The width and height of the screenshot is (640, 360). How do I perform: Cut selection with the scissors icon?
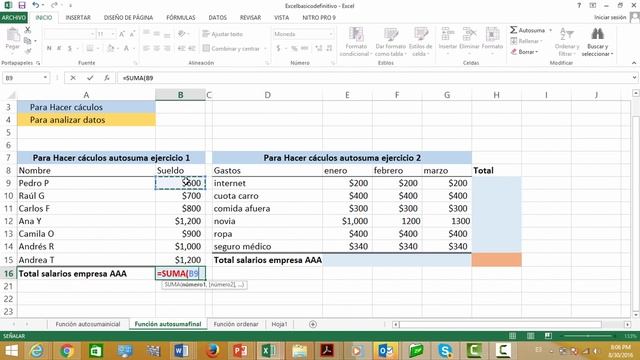tap(28, 30)
